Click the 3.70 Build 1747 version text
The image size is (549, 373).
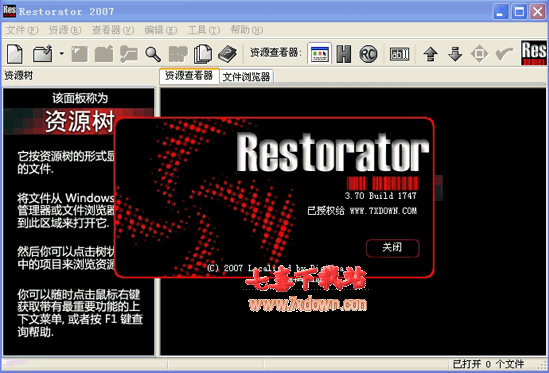381,195
